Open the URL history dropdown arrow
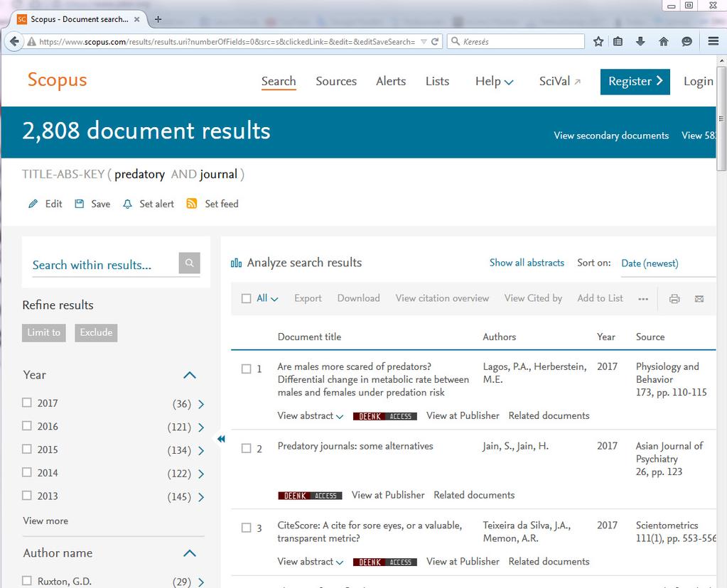 pos(424,42)
